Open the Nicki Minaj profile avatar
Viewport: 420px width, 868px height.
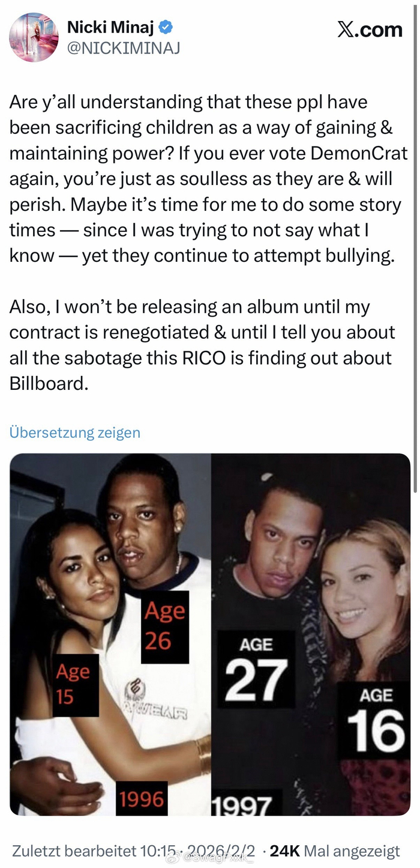pos(34,37)
